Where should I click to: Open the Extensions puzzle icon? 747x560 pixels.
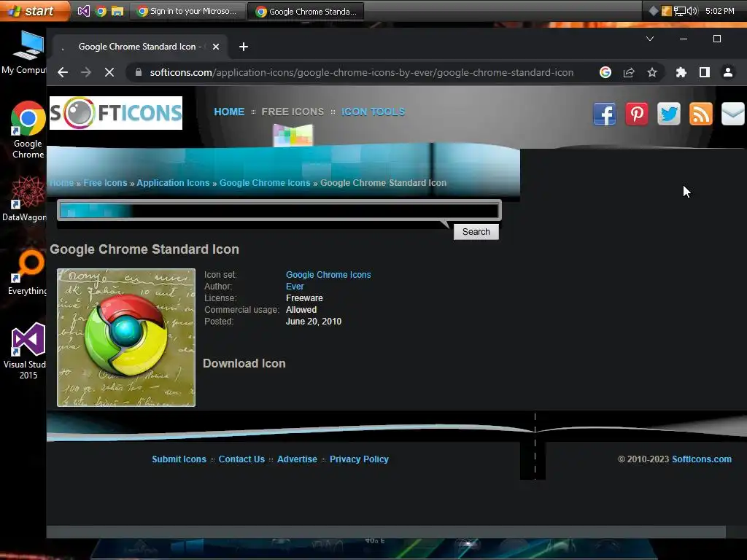tap(681, 72)
